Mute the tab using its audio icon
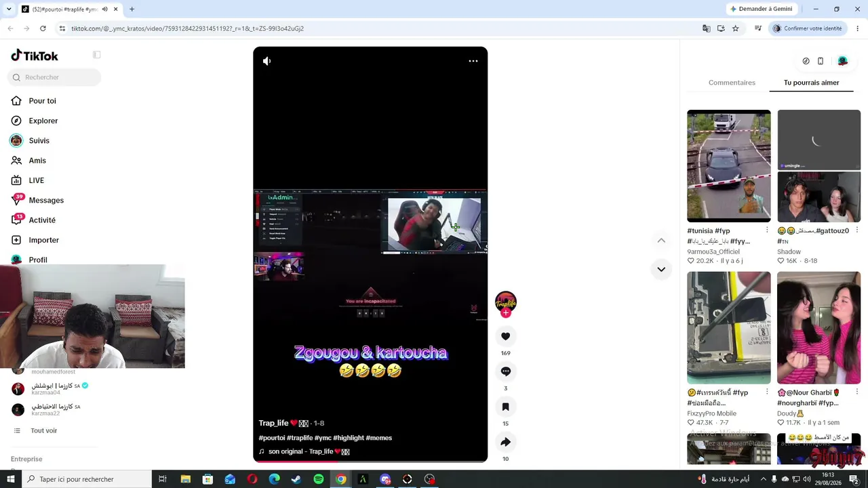The height and width of the screenshot is (488, 868). pyautogui.click(x=104, y=9)
